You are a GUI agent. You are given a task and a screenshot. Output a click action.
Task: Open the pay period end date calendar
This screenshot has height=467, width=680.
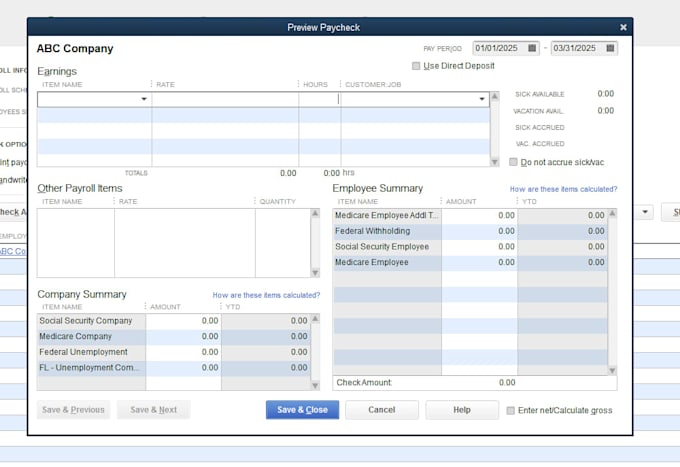(x=610, y=48)
